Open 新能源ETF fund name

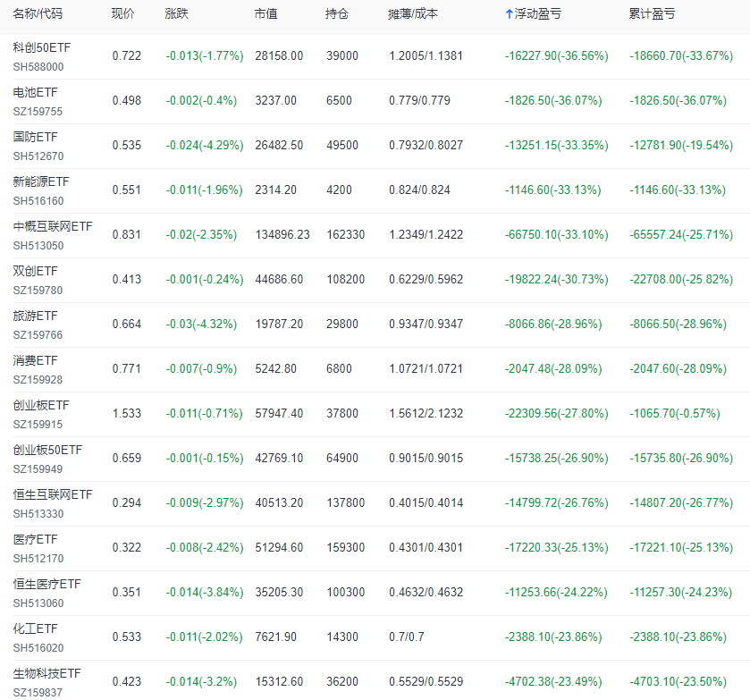tap(41, 181)
